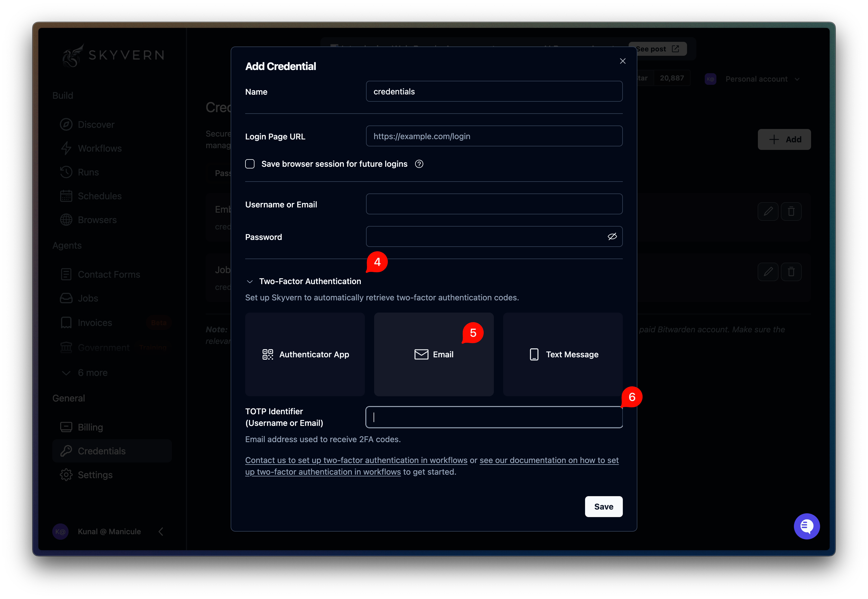Image resolution: width=868 pixels, height=599 pixels.
Task: Click the Email envelope icon
Action: 421,354
